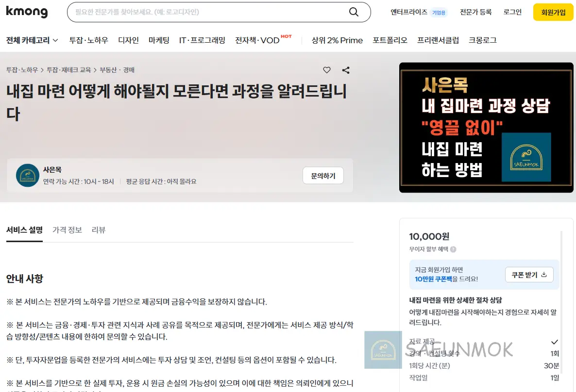Viewport: 576px width, 392px height.
Task: Click the 회원가입 signup button
Action: (x=553, y=12)
